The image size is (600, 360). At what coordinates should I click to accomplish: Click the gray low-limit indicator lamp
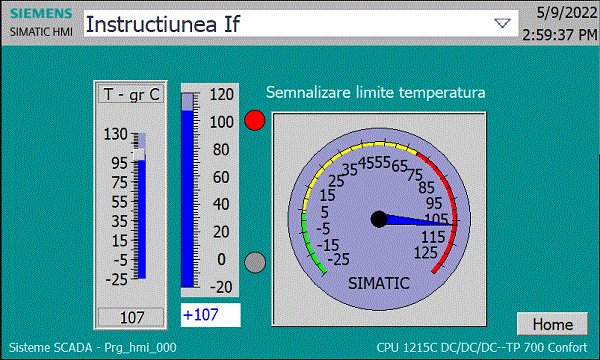tap(255, 262)
